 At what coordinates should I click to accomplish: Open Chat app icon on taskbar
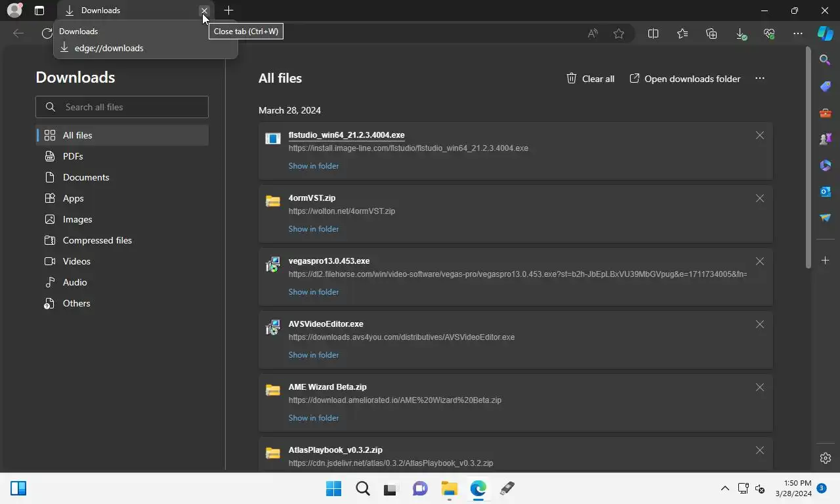coord(420,488)
